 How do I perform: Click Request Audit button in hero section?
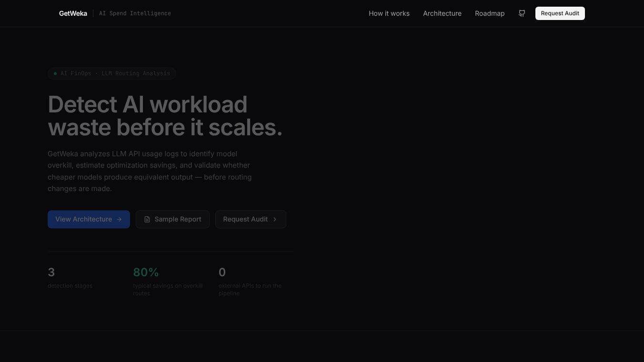point(251,219)
